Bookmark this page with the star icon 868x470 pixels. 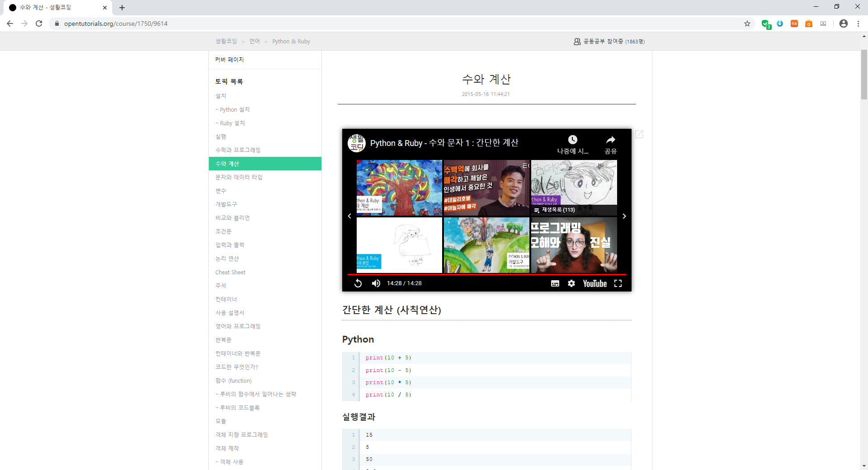point(747,23)
